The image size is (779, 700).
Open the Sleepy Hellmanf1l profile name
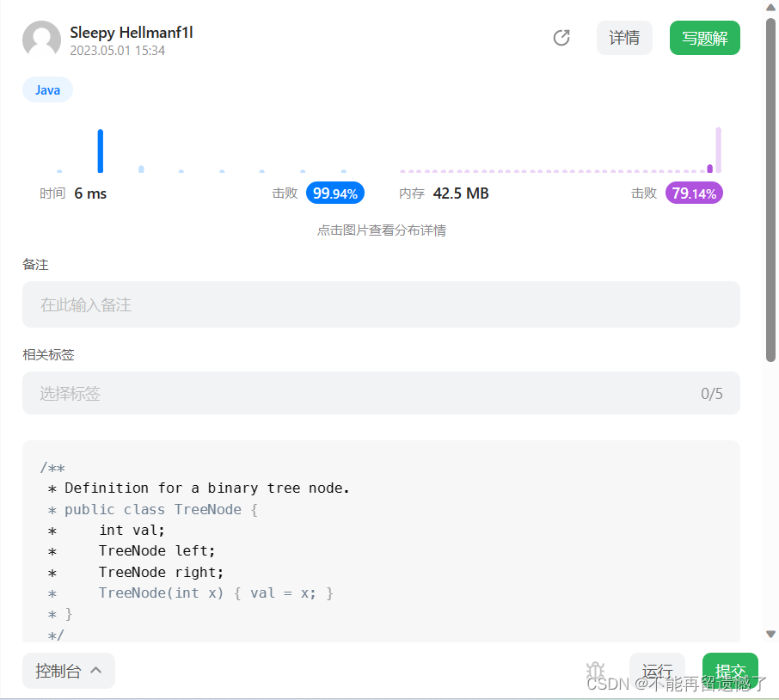132,33
